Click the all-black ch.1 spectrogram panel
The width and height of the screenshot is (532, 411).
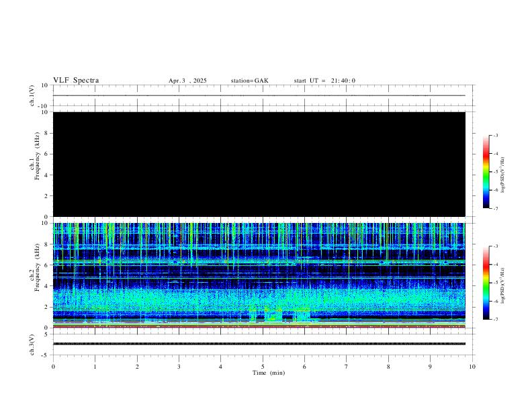coord(259,164)
